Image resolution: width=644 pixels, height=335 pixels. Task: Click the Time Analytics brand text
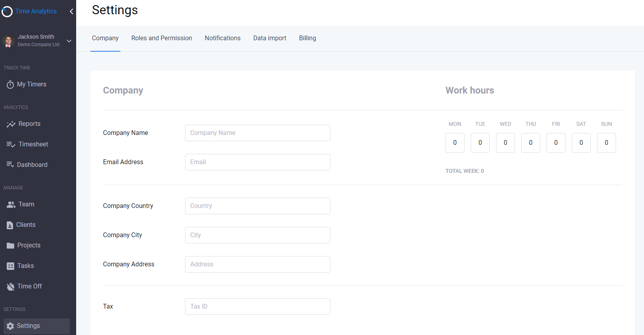[36, 11]
